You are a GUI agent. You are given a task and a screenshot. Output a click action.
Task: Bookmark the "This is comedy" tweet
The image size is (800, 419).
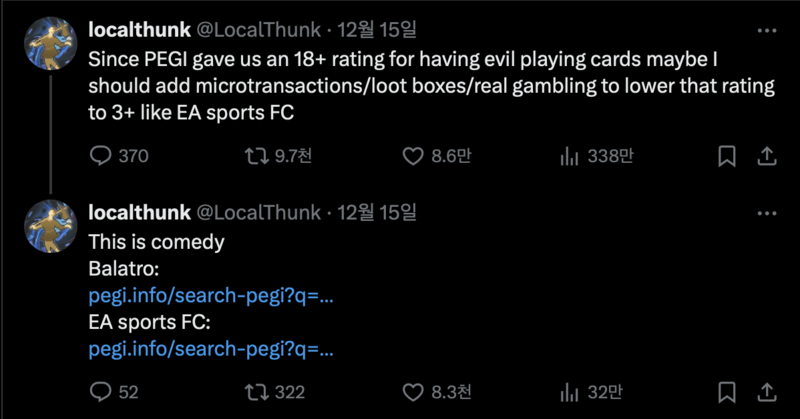(x=727, y=390)
